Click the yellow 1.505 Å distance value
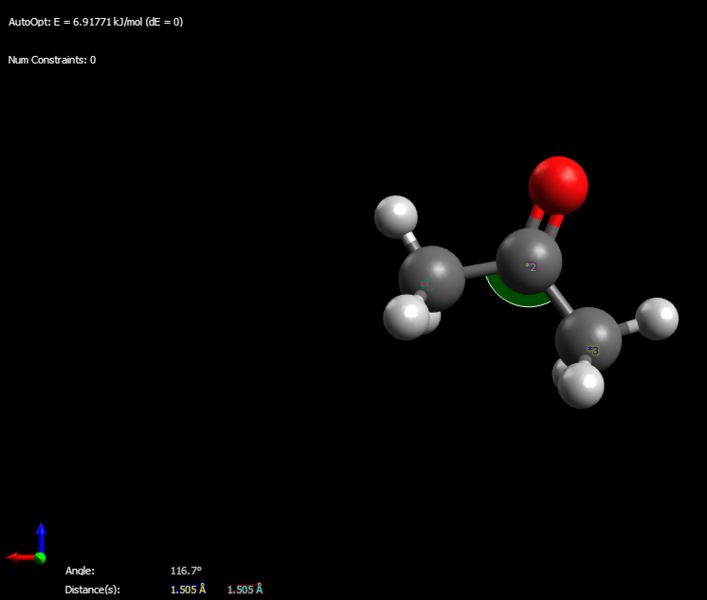The image size is (707, 600). 188,589
